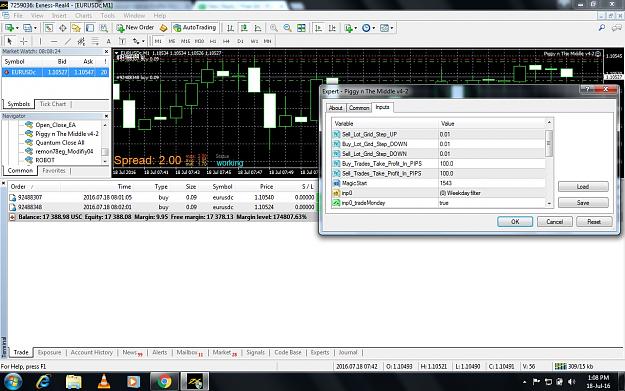The width and height of the screenshot is (625, 391).
Task: Select the text label tool
Action: (122, 41)
